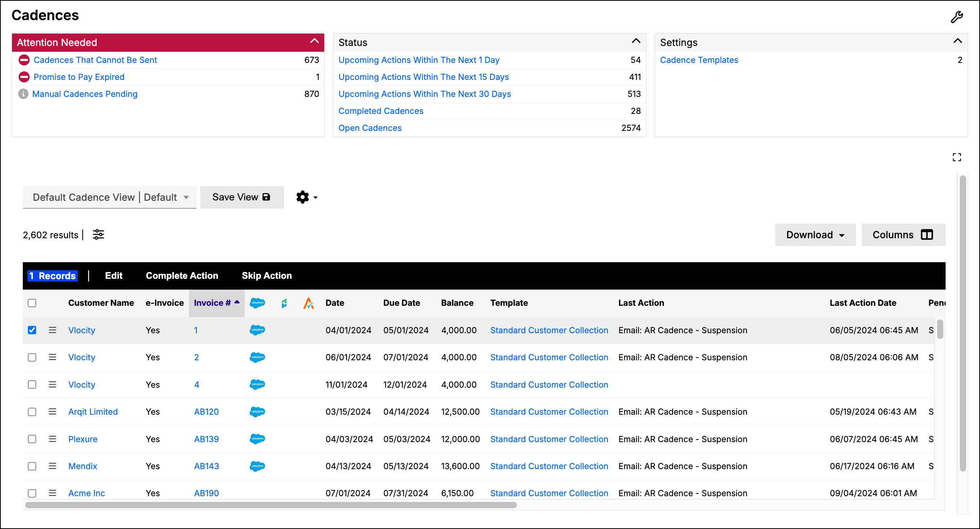Click the Salesforce icon in Arqit Limited row

coord(257,412)
